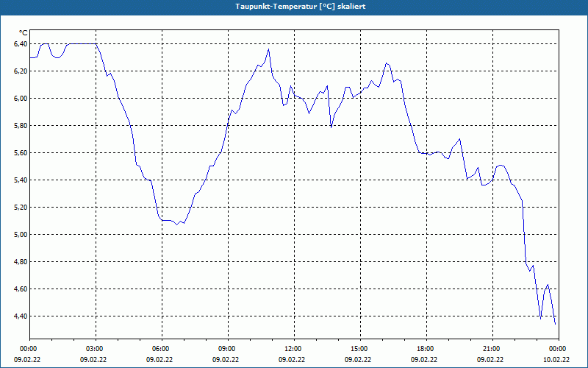Click the 21:00 time label
Viewport: 588px width, 368px height.
[x=492, y=349]
